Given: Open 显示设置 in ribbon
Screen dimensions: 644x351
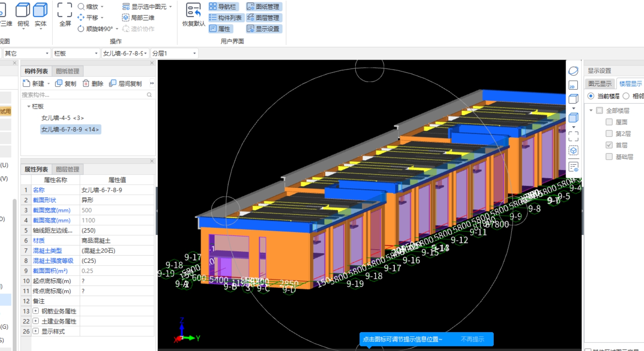Looking at the screenshot, I should [264, 29].
